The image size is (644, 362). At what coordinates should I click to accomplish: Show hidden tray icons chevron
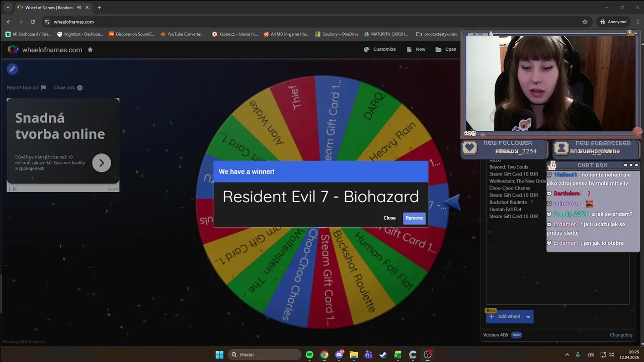click(567, 354)
